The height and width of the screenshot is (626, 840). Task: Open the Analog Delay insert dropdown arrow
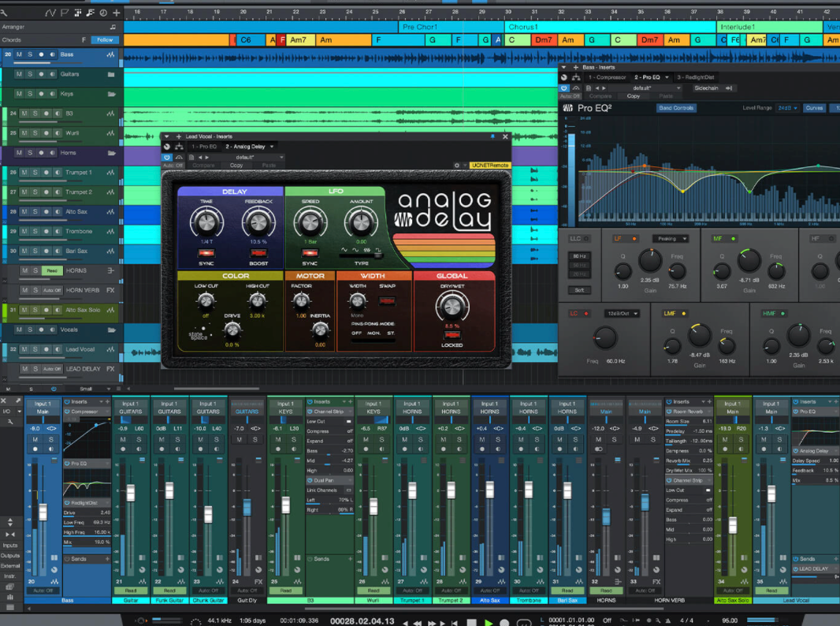tap(272, 147)
